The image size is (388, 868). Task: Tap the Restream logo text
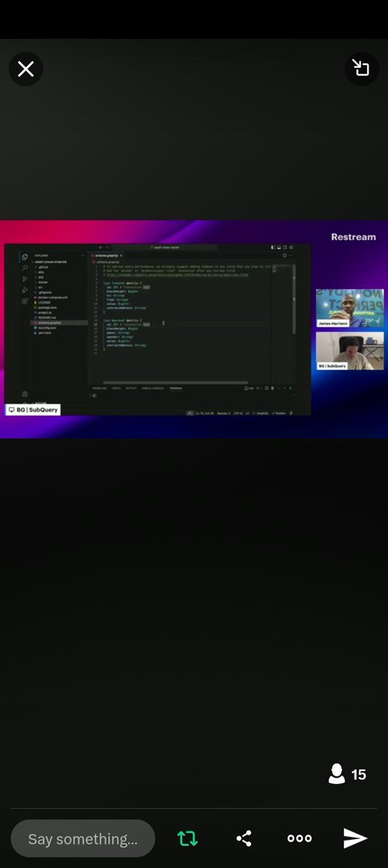353,237
